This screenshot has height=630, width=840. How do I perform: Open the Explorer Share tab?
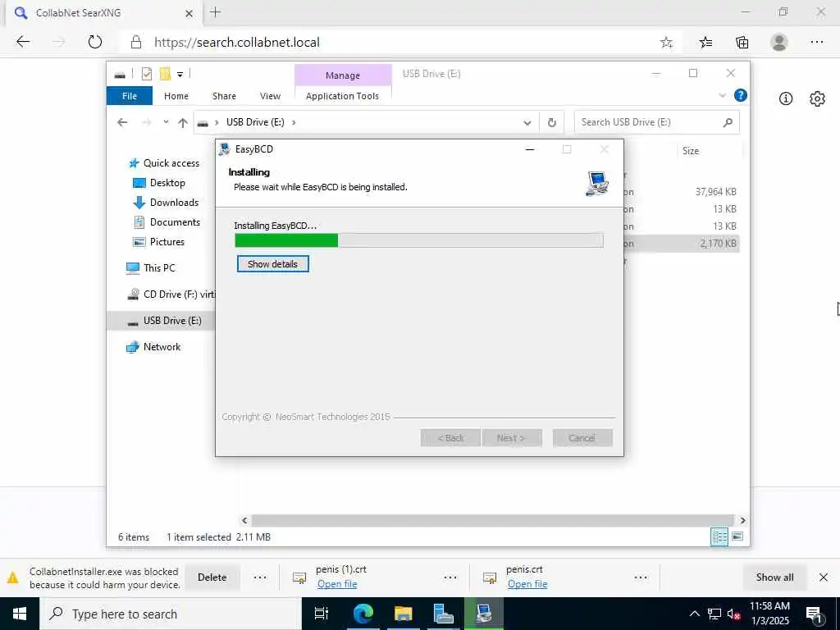(x=224, y=96)
